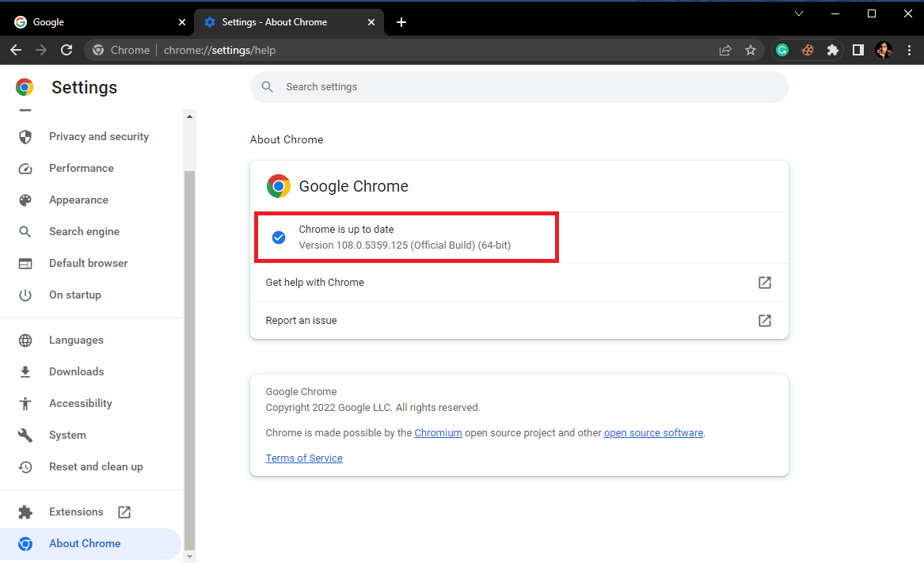Switch to the Google tab
This screenshot has width=924, height=563.
[x=97, y=22]
